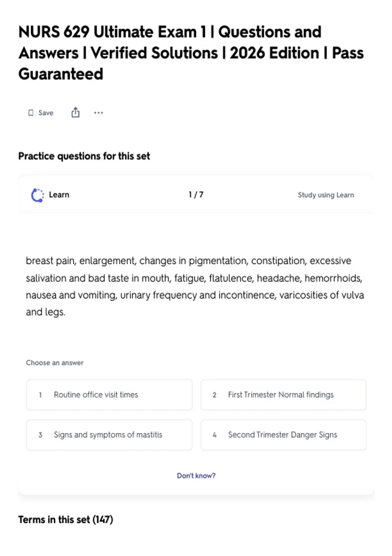
Task: Open the share icon
Action: (x=75, y=112)
